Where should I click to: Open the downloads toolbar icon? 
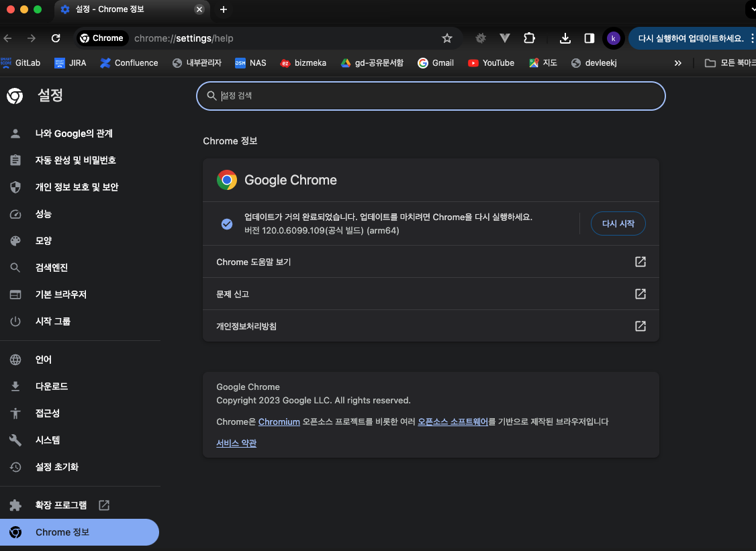(x=565, y=38)
